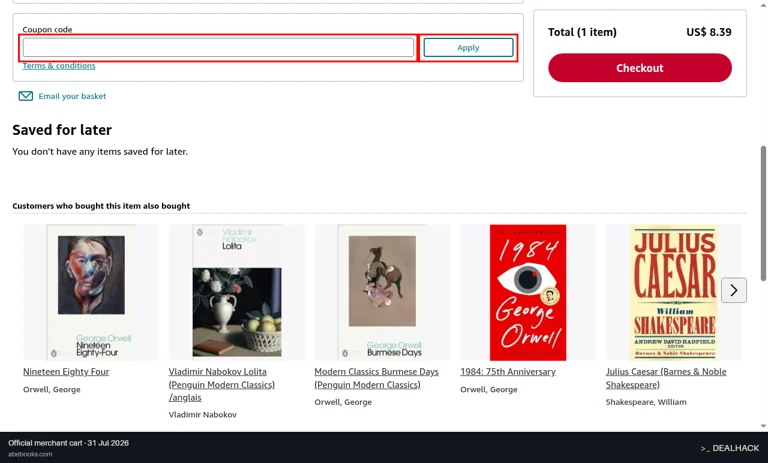Show next recommended books with the arrow
768x463 pixels.
click(x=734, y=290)
